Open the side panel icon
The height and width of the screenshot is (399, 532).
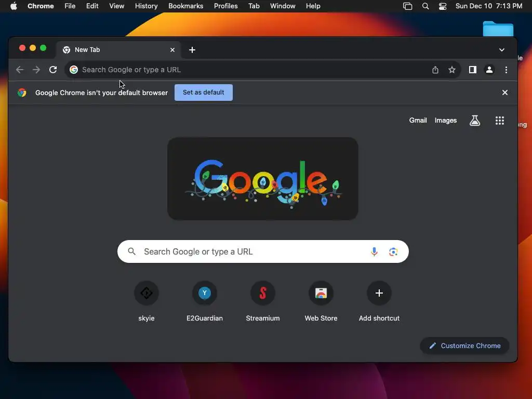(473, 70)
